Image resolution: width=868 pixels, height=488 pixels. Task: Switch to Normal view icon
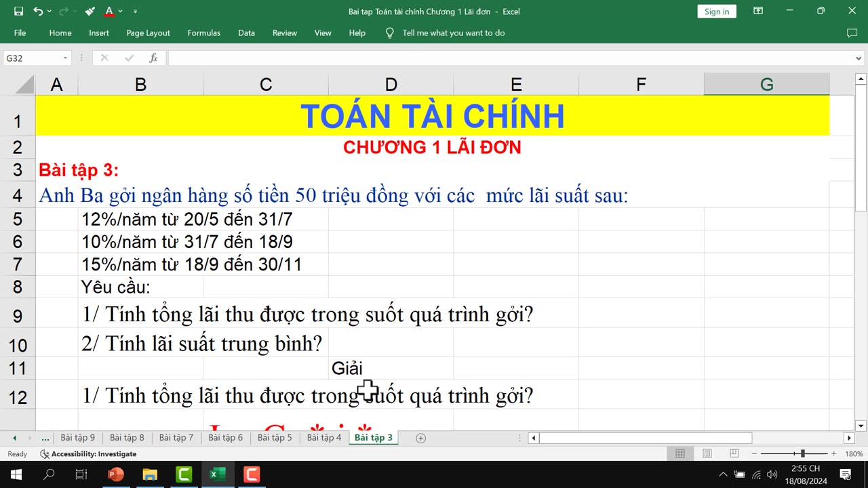pos(680,453)
